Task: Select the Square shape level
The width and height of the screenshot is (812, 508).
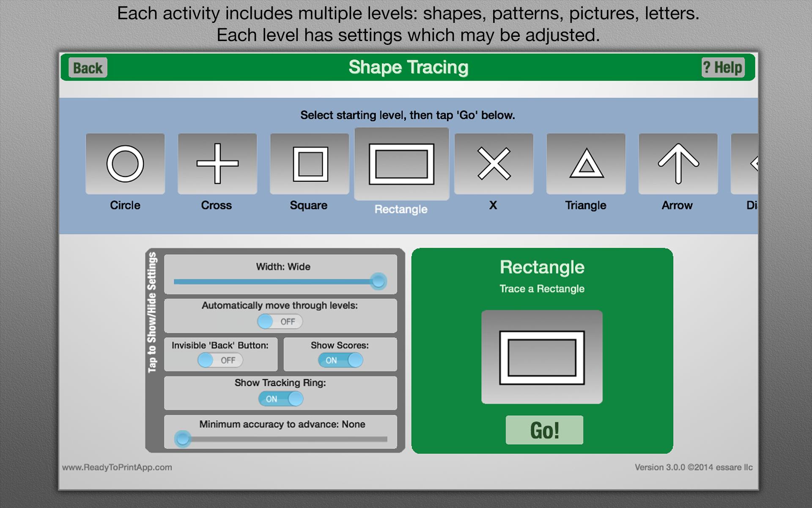Action: click(x=310, y=164)
